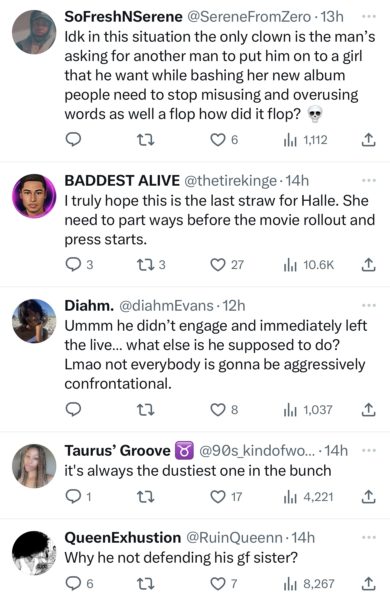Open replies on QueenExhustion's tweet
Screen dimensions: 390x600
pyautogui.click(x=79, y=583)
